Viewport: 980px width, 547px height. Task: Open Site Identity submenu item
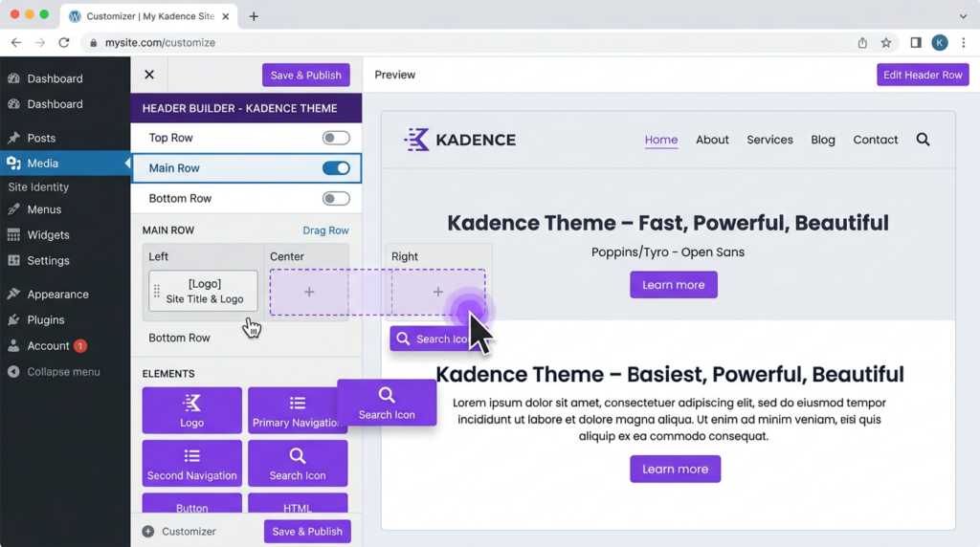38,186
